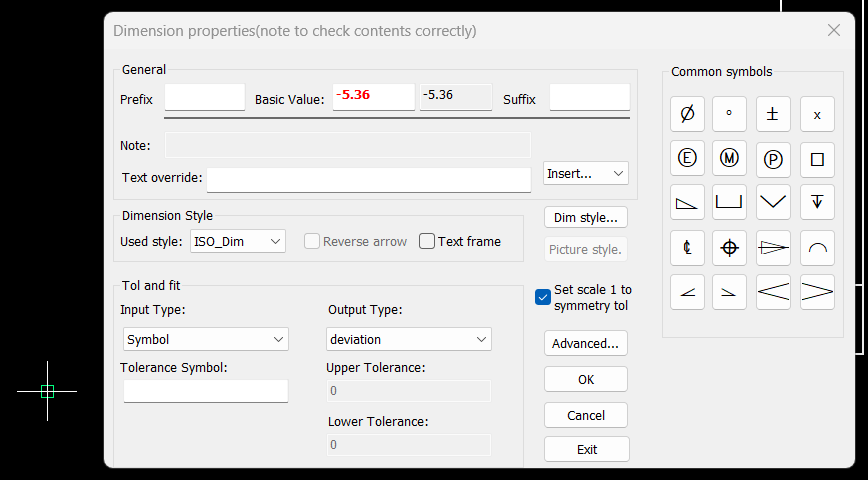
Task: Insert the square symbol
Action: point(817,159)
